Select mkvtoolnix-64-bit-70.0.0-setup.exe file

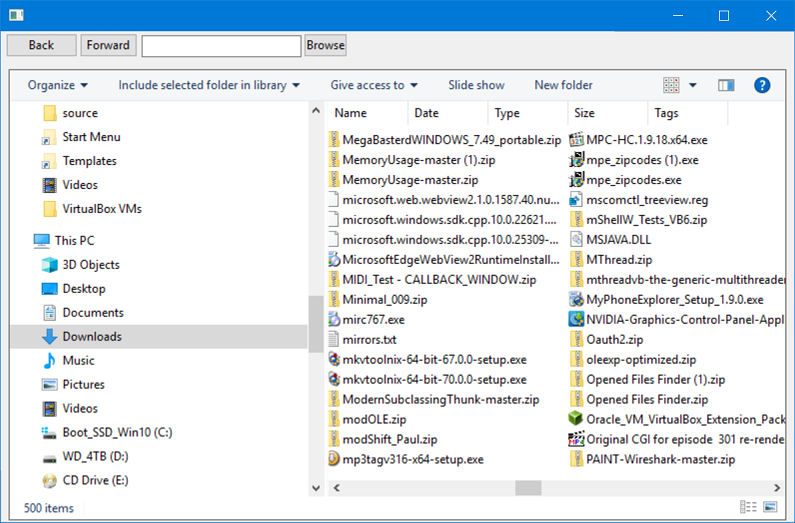click(x=427, y=380)
